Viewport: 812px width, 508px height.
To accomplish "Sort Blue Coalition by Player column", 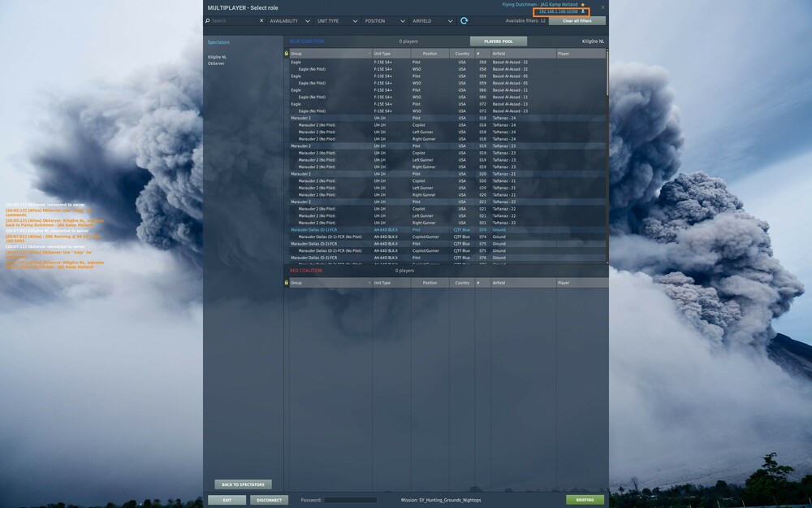I will [581, 54].
